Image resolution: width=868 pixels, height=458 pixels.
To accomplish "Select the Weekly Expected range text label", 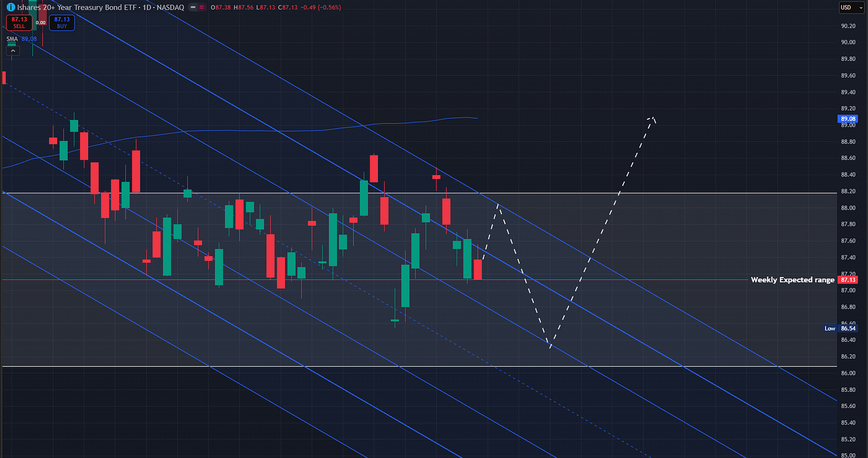I will pos(792,279).
